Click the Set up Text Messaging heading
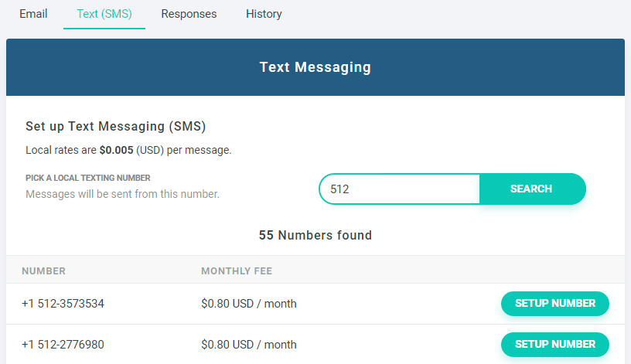Screen dimensions: 631x364 point(116,126)
